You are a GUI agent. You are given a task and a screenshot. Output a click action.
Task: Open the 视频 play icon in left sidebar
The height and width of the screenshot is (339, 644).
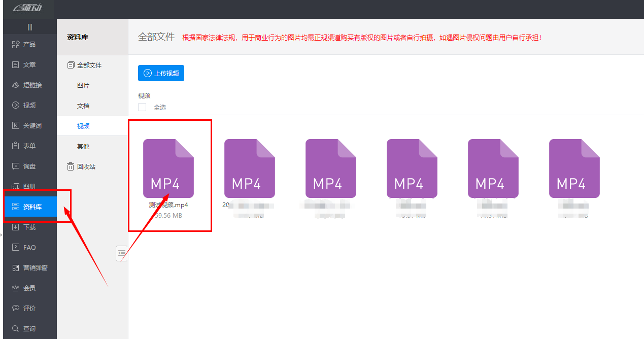16,106
